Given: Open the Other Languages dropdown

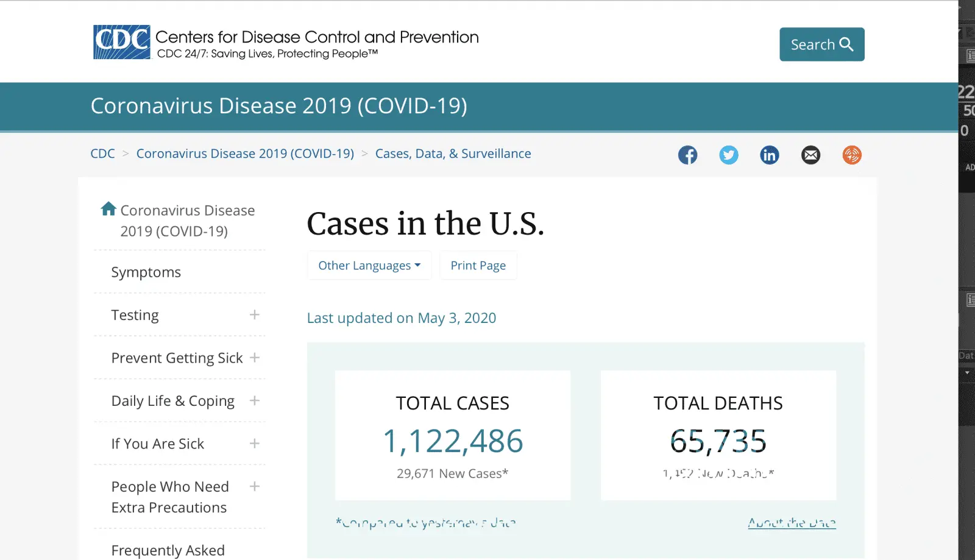Looking at the screenshot, I should click(x=369, y=266).
